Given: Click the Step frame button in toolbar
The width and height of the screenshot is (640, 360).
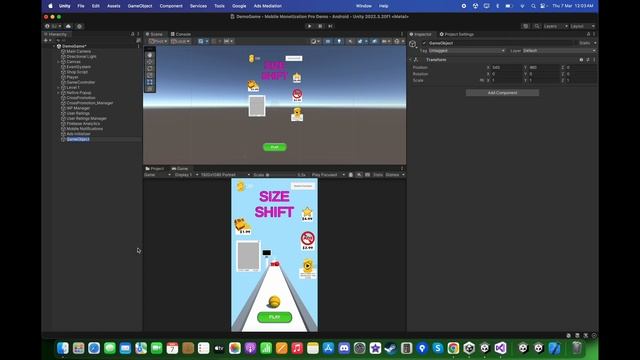Looking at the screenshot, I should 330,26.
